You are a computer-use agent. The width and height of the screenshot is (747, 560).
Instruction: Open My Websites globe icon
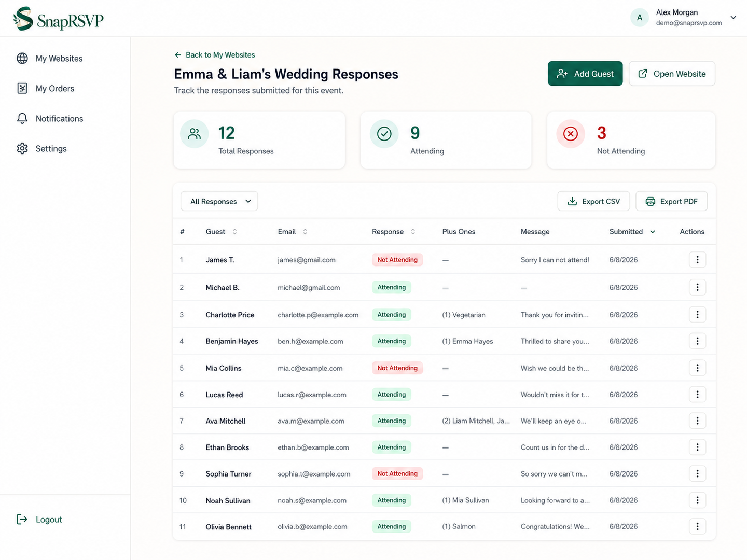[x=22, y=59]
